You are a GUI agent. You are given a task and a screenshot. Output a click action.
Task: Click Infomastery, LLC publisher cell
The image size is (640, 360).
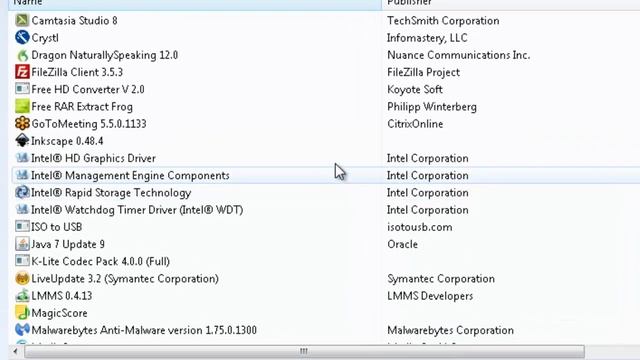coord(427,38)
